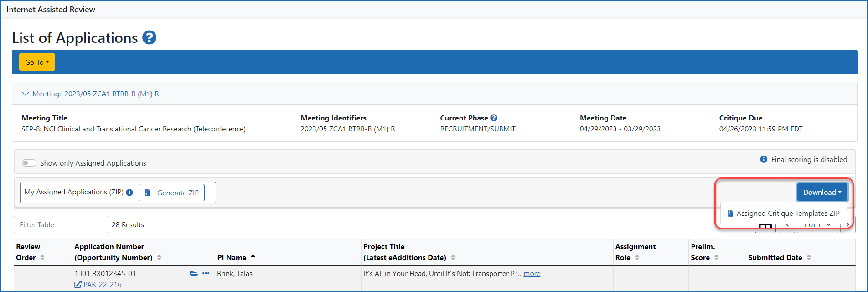Open folder icon for application 1 I01 RX012345-01
This screenshot has height=292, width=868.
tap(194, 274)
